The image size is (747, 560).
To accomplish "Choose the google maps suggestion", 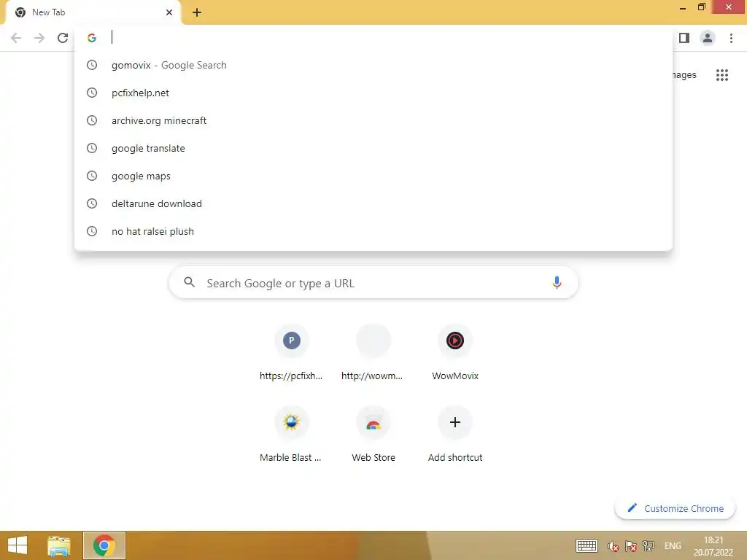I will click(373, 176).
